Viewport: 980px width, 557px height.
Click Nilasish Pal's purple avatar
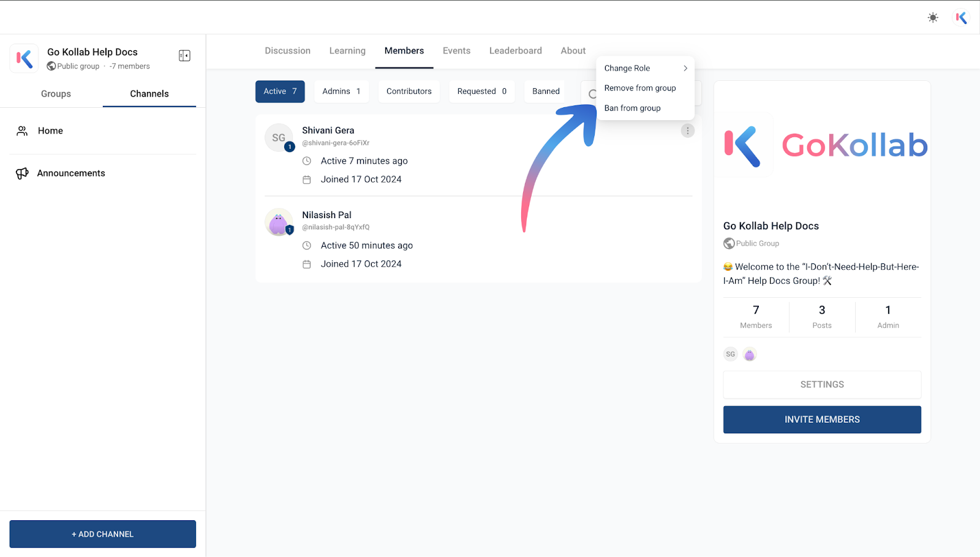pyautogui.click(x=279, y=222)
